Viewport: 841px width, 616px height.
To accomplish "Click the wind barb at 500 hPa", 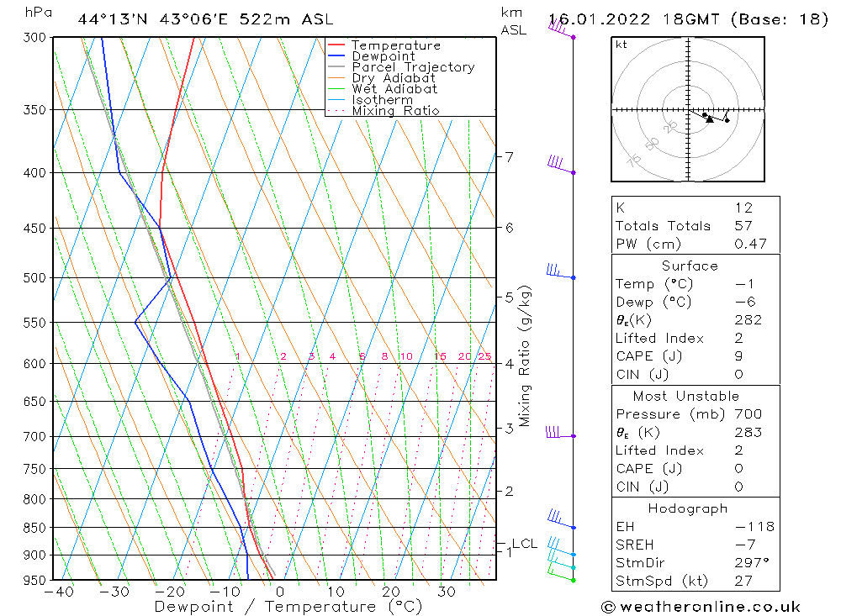I will [x=561, y=271].
